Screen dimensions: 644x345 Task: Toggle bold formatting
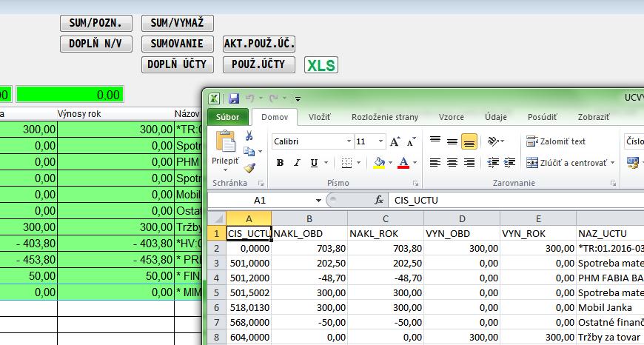[x=280, y=163]
